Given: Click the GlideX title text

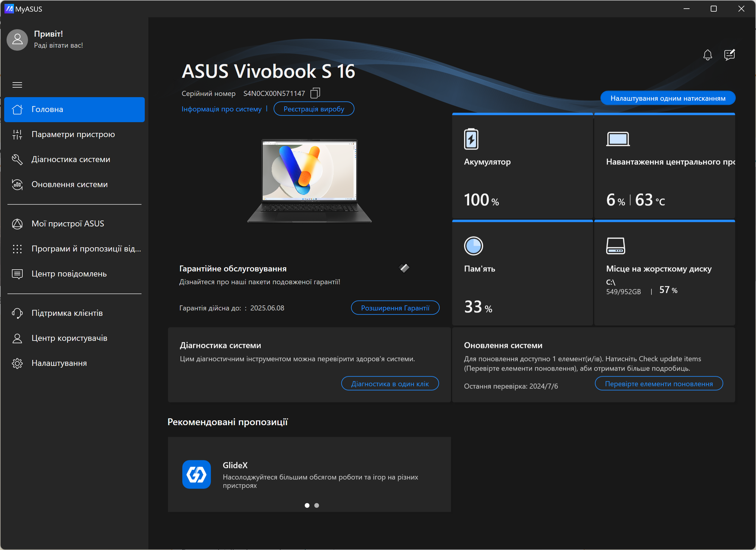Looking at the screenshot, I should (235, 465).
